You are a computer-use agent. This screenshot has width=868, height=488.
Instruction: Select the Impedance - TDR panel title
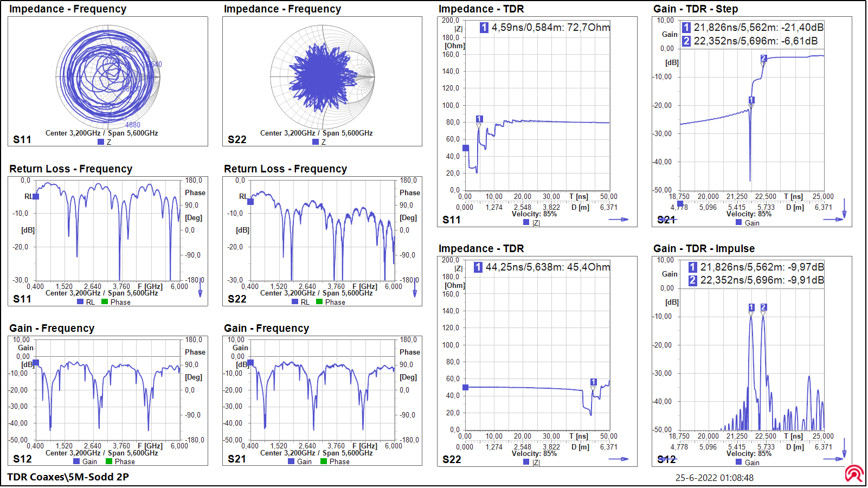[481, 9]
